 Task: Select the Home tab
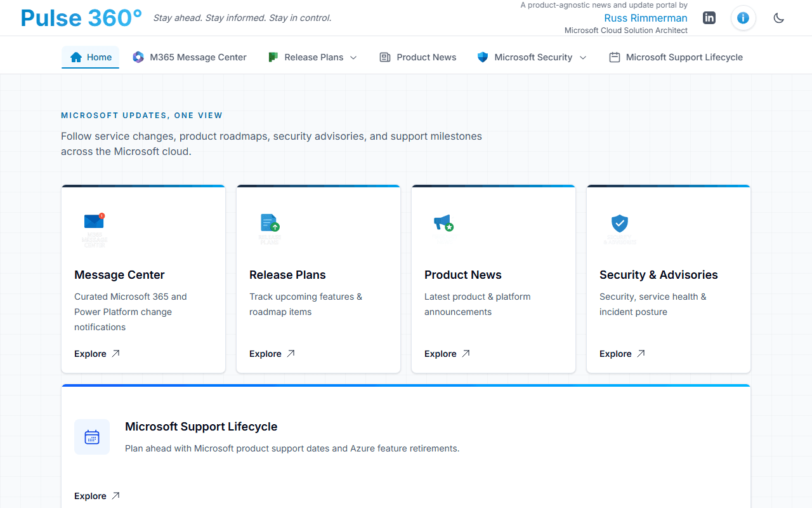(90, 57)
